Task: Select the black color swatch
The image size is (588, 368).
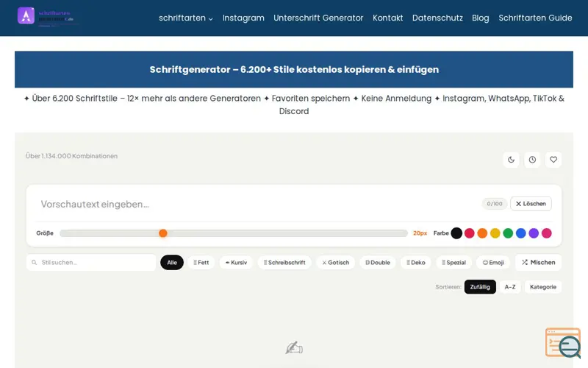Action: pos(456,233)
